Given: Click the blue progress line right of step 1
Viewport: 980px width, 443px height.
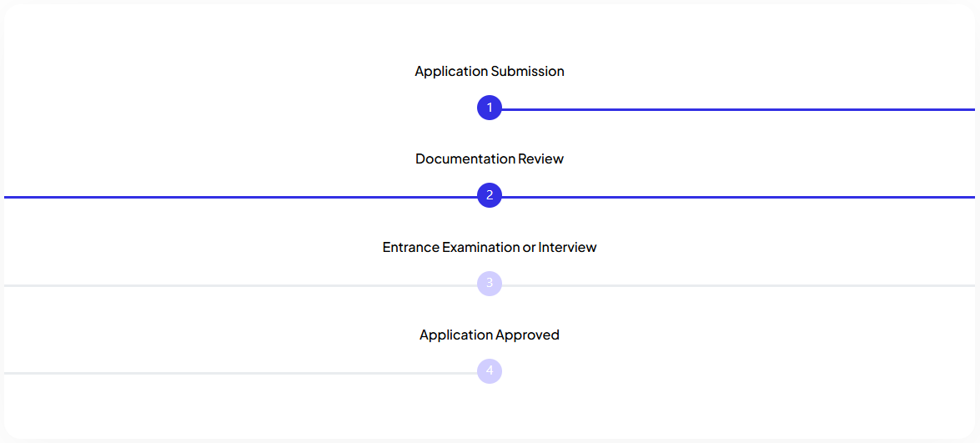Looking at the screenshot, I should (738, 109).
